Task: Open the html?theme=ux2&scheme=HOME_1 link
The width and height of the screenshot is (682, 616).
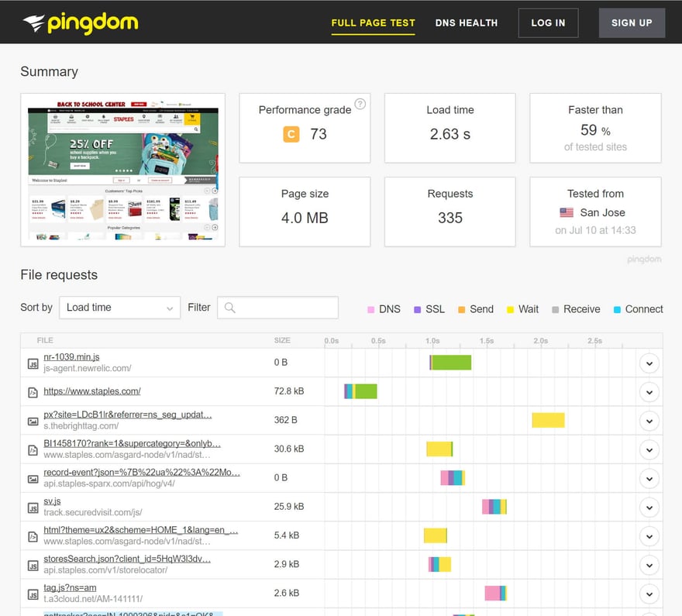Action: (x=141, y=530)
